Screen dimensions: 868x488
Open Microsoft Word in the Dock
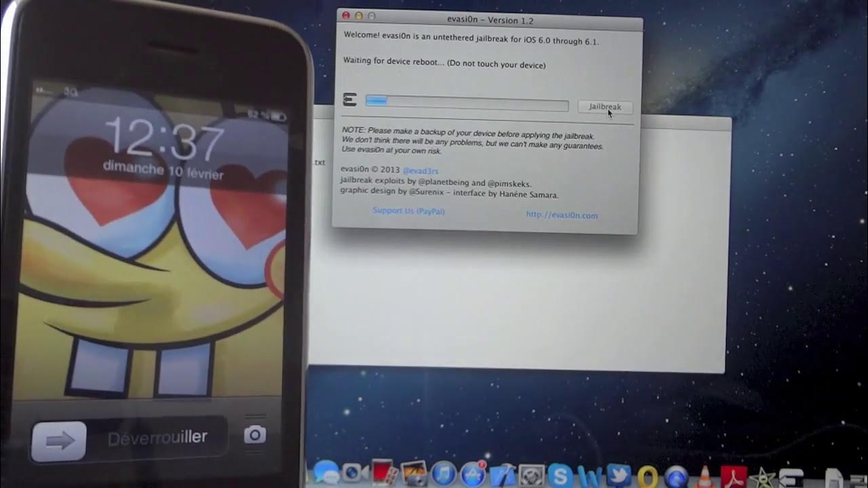click(589, 477)
